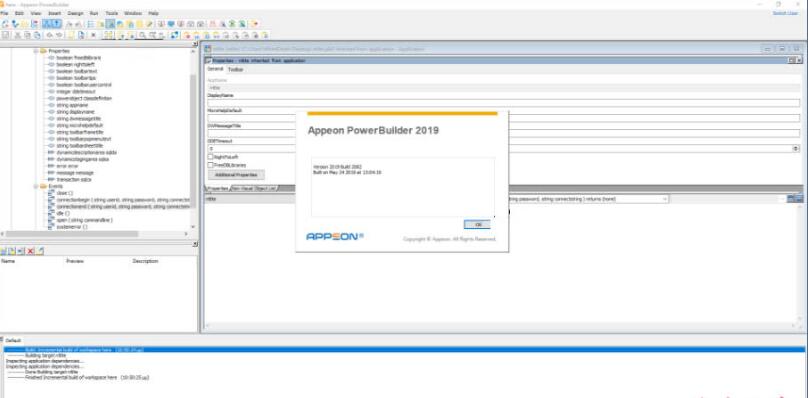Select highlighted incremental build line in output
The width and height of the screenshot is (808, 398).
[404, 350]
